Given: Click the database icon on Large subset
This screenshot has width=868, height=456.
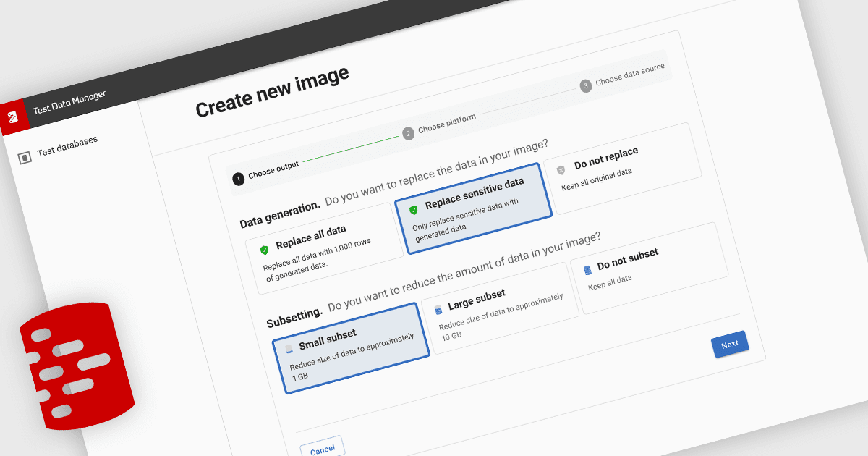Looking at the screenshot, I should click(x=438, y=309).
